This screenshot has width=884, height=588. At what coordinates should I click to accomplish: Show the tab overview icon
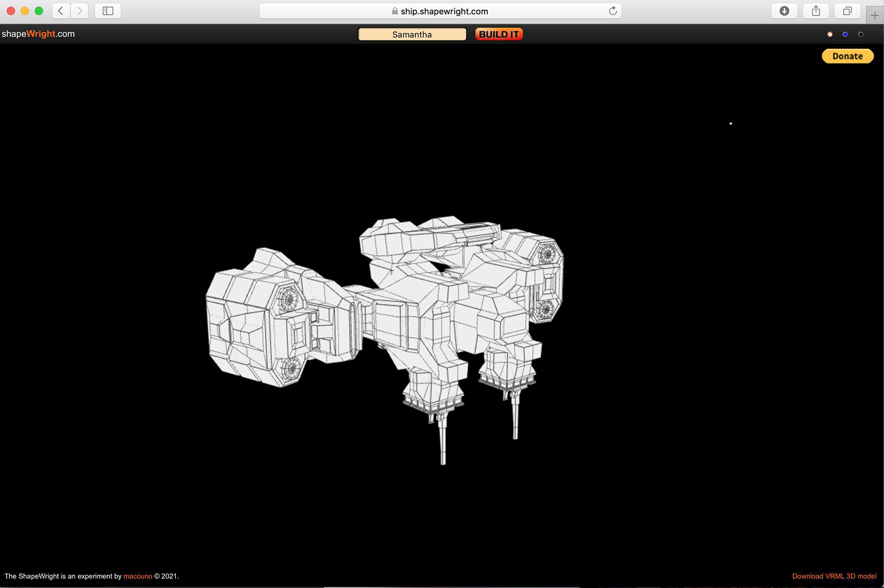pos(847,11)
